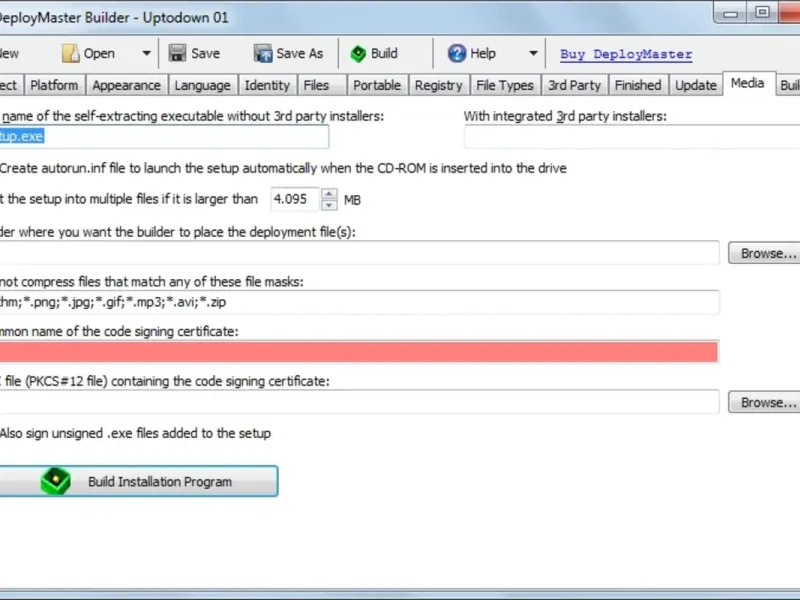The width and height of the screenshot is (800, 600).
Task: Maximize the DeployMaster Builder window
Action: (762, 12)
